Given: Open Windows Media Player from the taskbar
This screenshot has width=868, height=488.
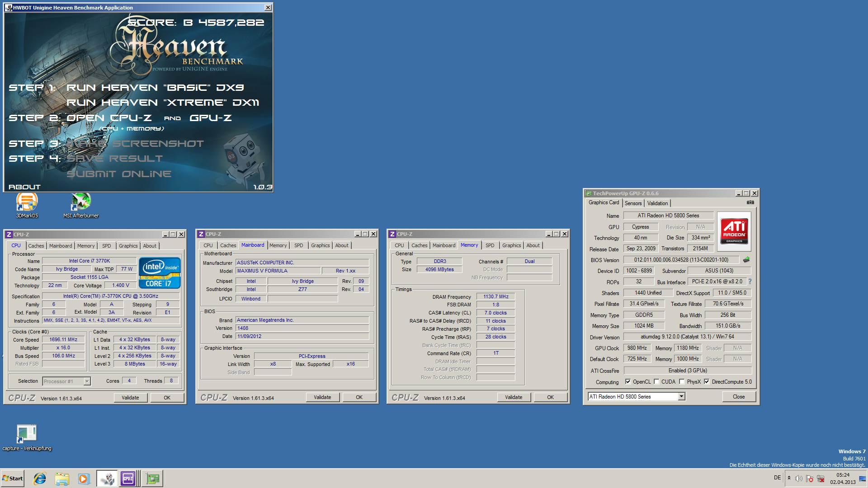Looking at the screenshot, I should click(84, 478).
